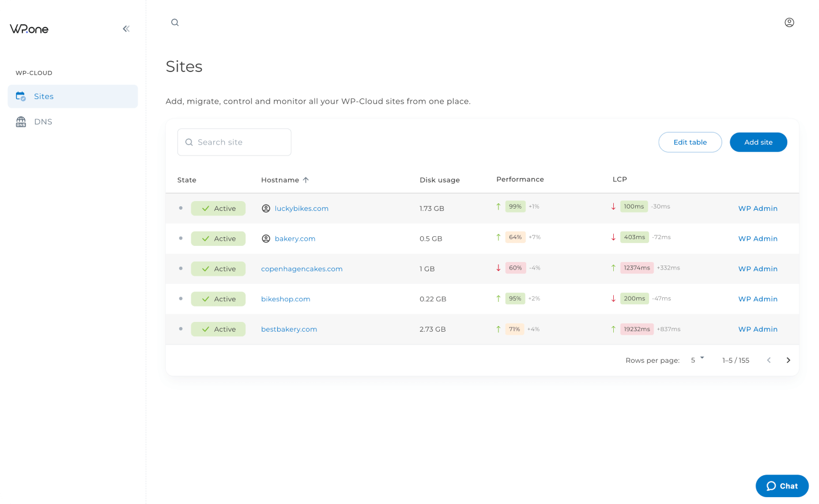This screenshot has height=504, width=819.
Task: Click the 12374ms LCP badge
Action: 637,268
